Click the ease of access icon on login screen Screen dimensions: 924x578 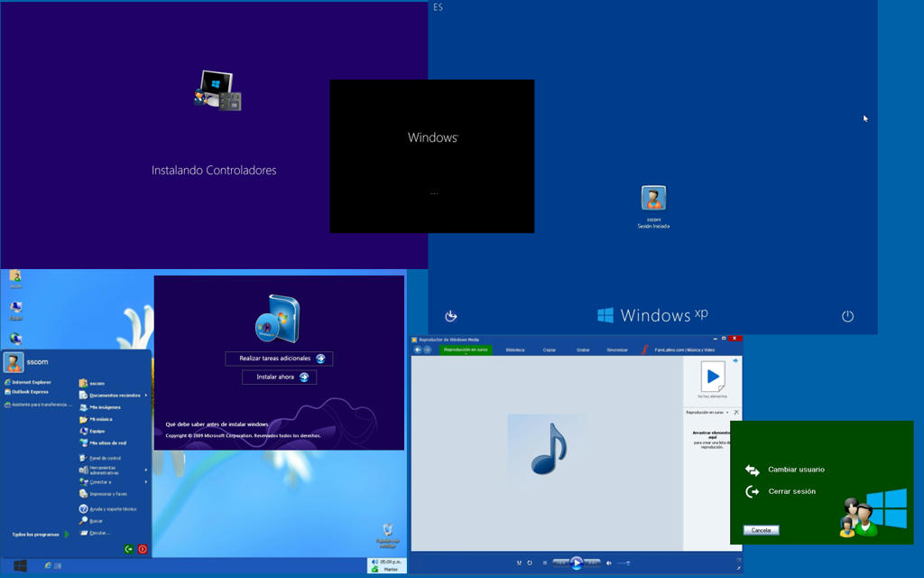(x=451, y=316)
